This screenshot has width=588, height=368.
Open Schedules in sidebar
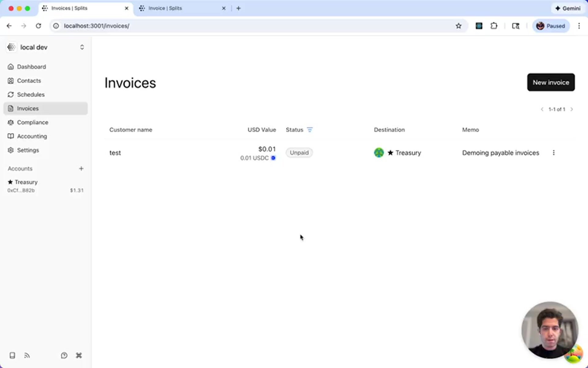click(x=31, y=94)
